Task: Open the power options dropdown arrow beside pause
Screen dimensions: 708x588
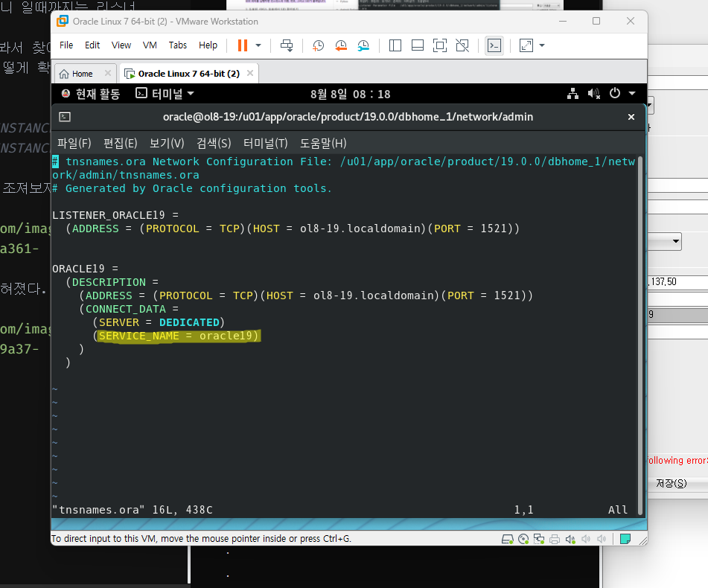Action: tap(258, 45)
